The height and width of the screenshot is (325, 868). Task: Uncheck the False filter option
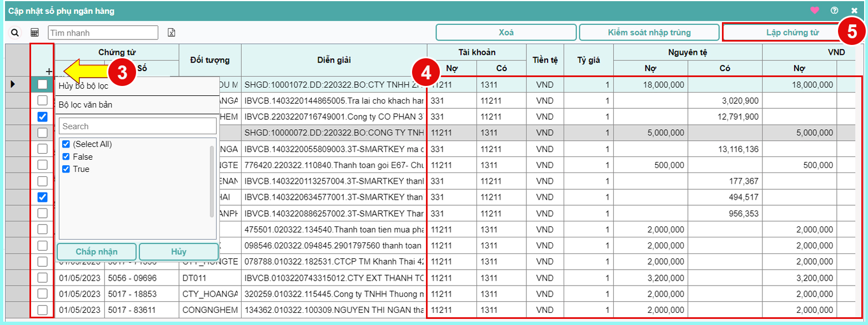tap(66, 157)
